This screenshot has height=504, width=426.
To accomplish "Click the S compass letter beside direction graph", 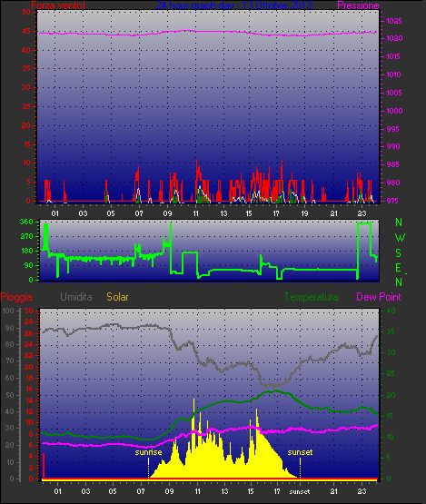I will pyautogui.click(x=399, y=253).
